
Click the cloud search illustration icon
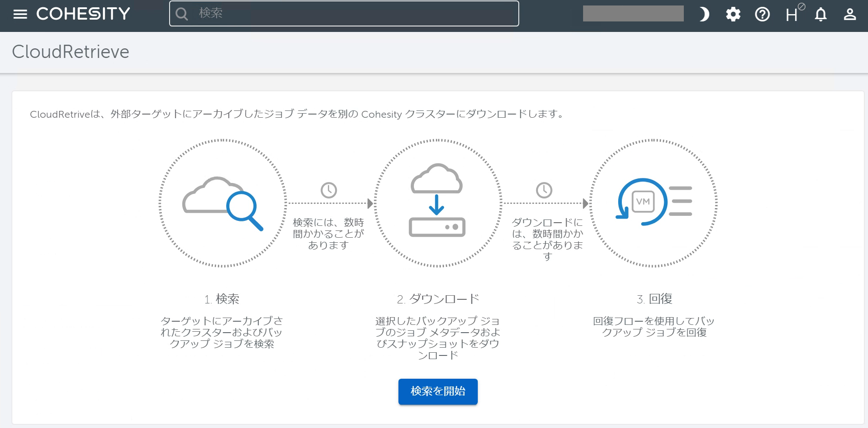(223, 204)
